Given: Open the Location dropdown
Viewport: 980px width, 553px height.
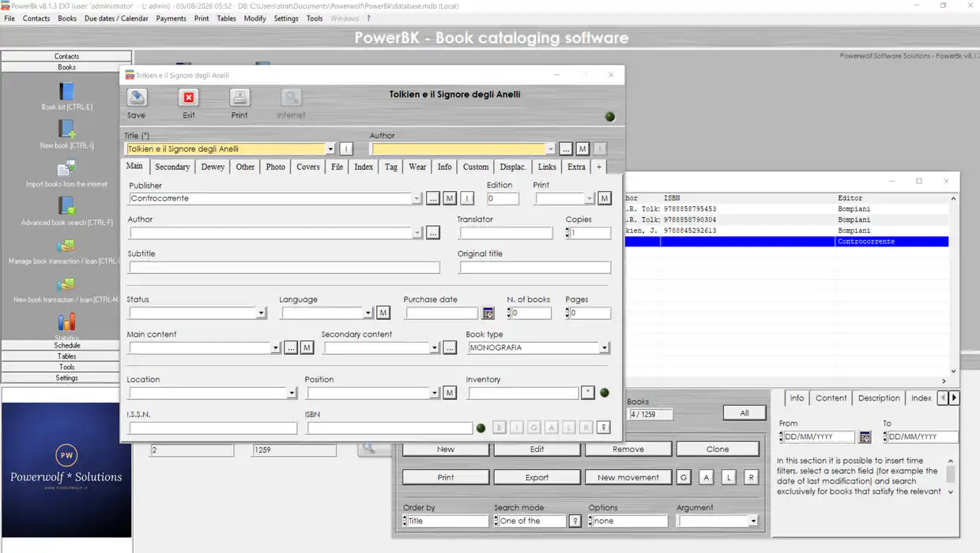Looking at the screenshot, I should 292,393.
